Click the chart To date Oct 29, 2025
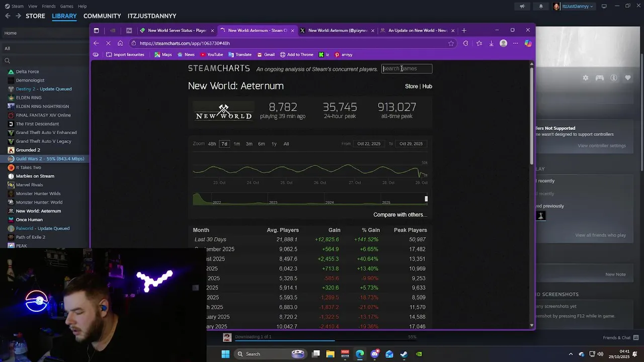This screenshot has width=644, height=362. (411, 144)
